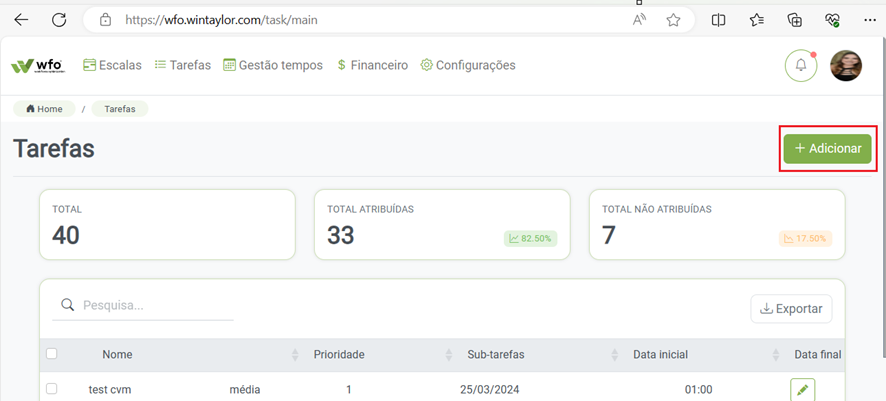The height and width of the screenshot is (401, 886).
Task: Open browser split screen icon
Action: [x=718, y=20]
